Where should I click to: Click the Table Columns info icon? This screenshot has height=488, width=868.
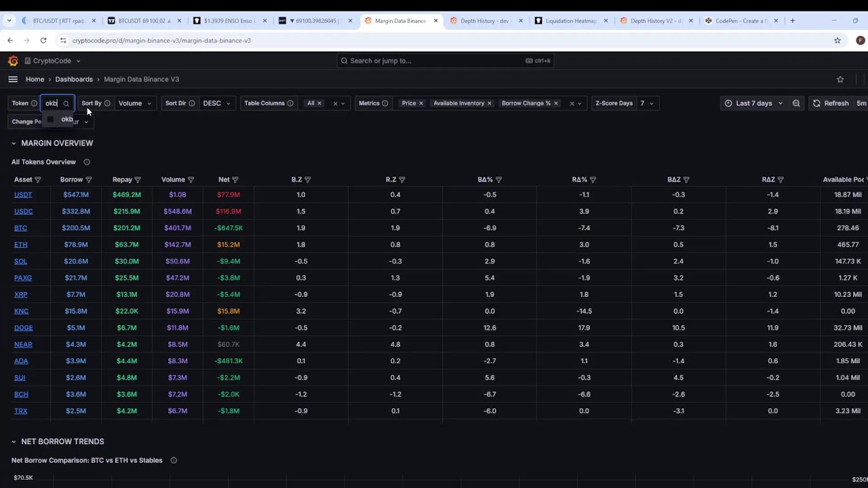point(290,104)
